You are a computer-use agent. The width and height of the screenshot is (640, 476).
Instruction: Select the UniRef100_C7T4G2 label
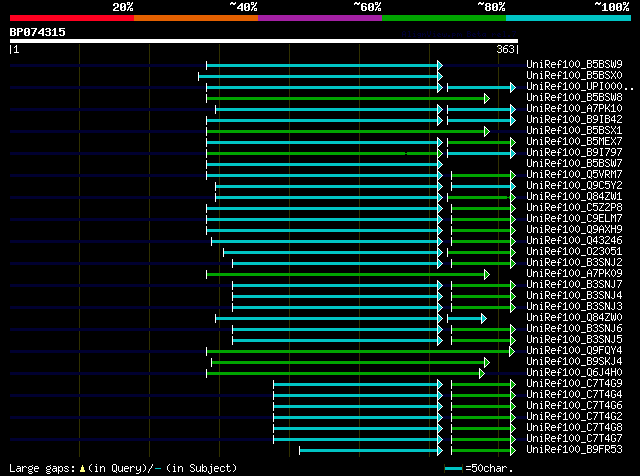(574, 417)
